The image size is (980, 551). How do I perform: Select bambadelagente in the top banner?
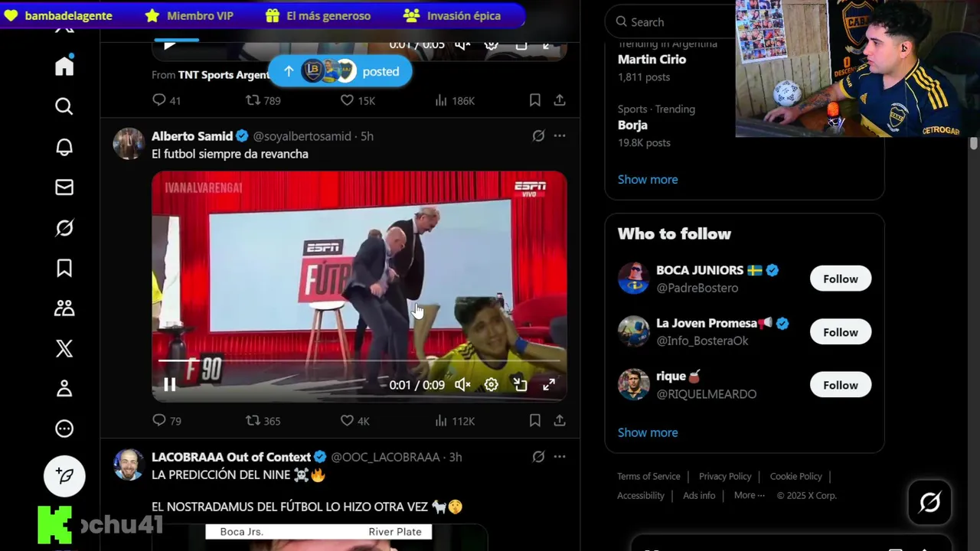57,15
